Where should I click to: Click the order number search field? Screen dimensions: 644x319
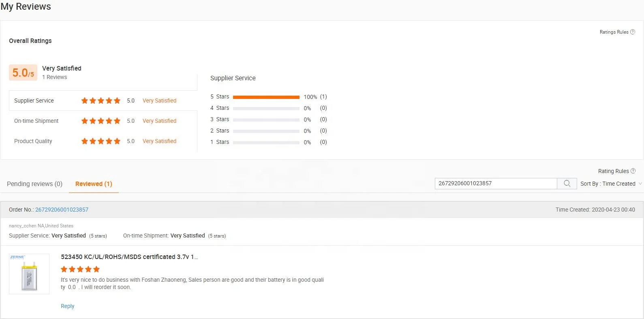point(496,184)
